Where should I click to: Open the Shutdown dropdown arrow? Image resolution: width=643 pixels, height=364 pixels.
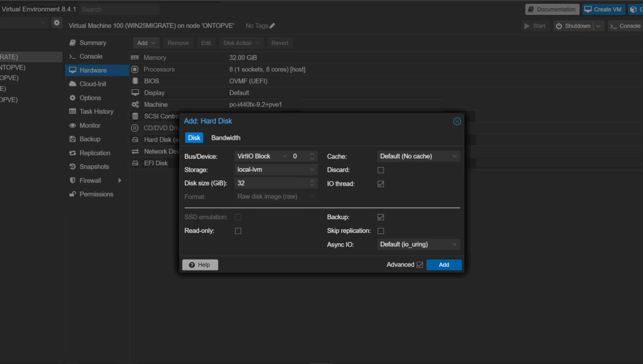(x=598, y=26)
